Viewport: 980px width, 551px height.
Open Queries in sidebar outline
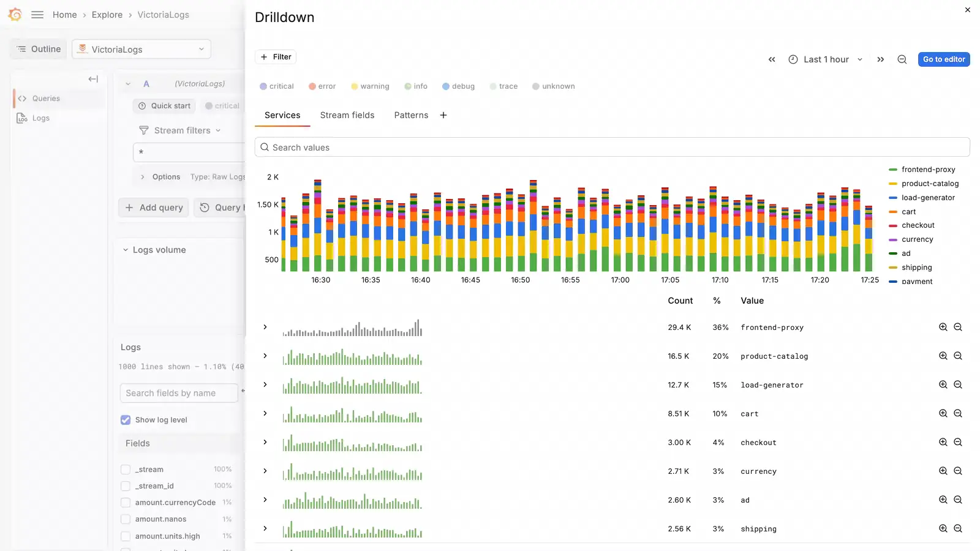[46, 99]
